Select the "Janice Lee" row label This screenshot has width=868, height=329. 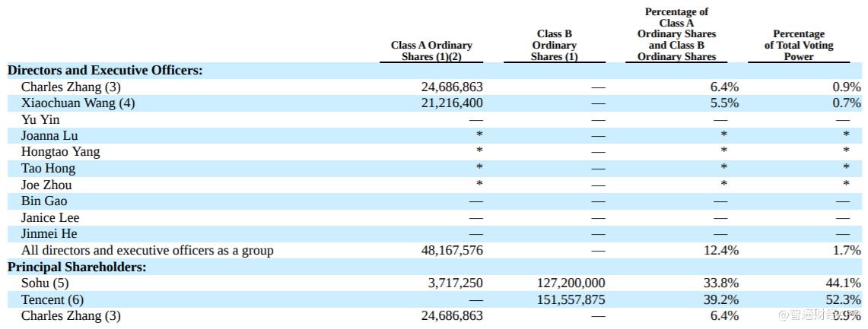(50, 217)
